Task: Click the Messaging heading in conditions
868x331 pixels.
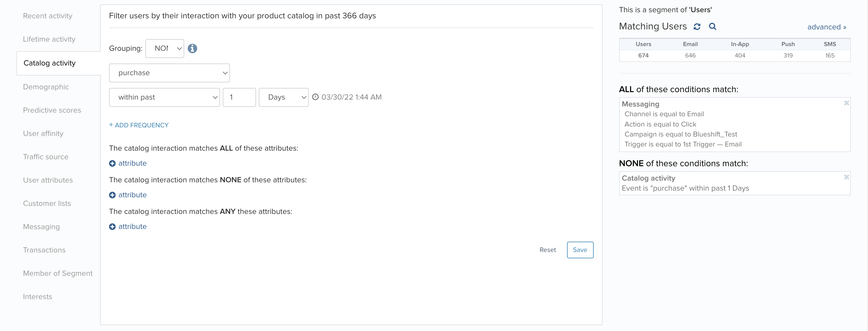Action: (x=640, y=104)
